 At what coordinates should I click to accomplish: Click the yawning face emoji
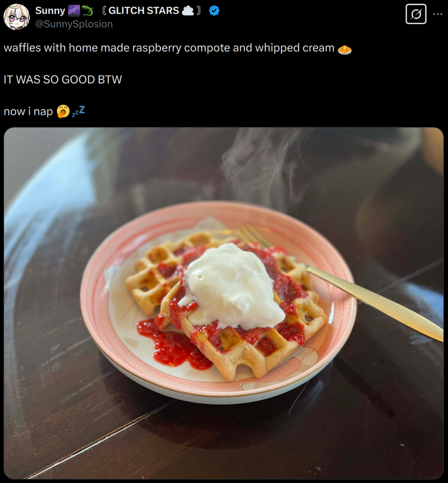tap(63, 112)
